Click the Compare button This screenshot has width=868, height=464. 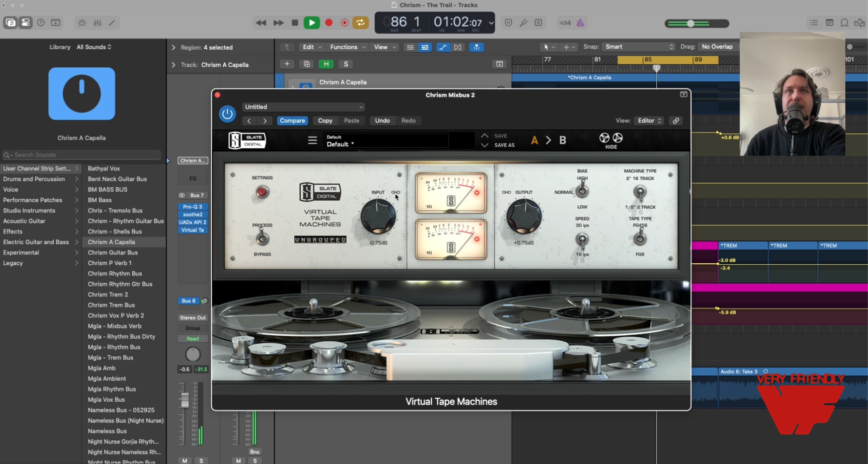[x=292, y=121]
